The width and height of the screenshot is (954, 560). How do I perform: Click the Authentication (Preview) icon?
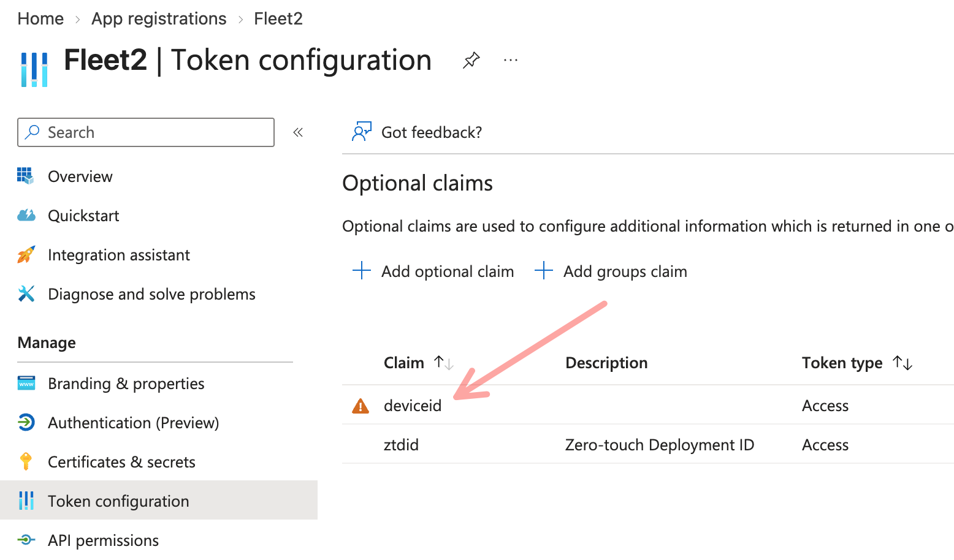[x=26, y=422]
